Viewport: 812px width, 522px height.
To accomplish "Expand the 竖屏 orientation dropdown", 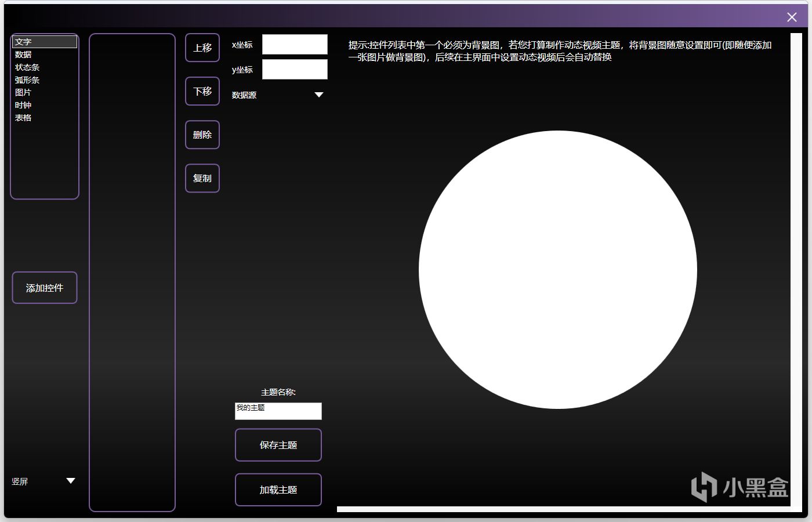I will 71,481.
